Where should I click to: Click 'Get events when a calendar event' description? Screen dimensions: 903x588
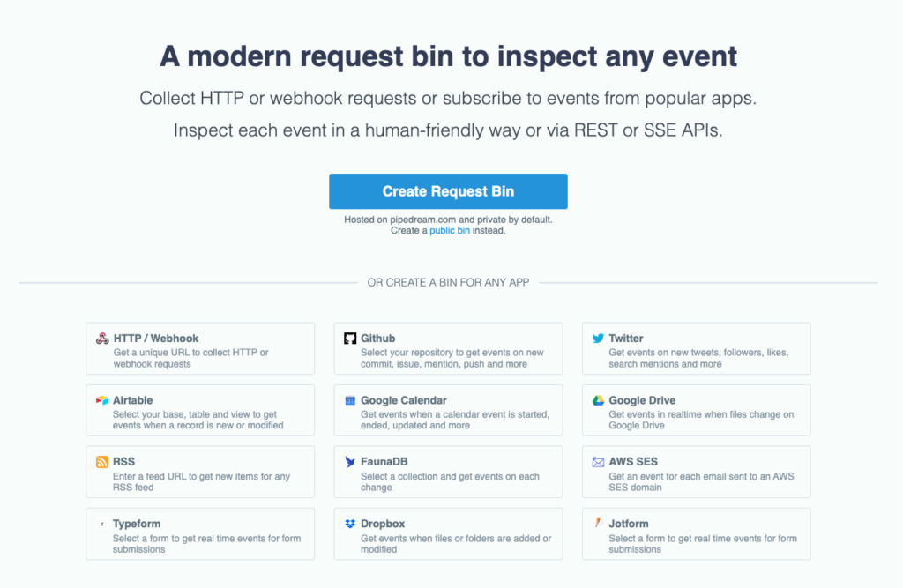(455, 420)
